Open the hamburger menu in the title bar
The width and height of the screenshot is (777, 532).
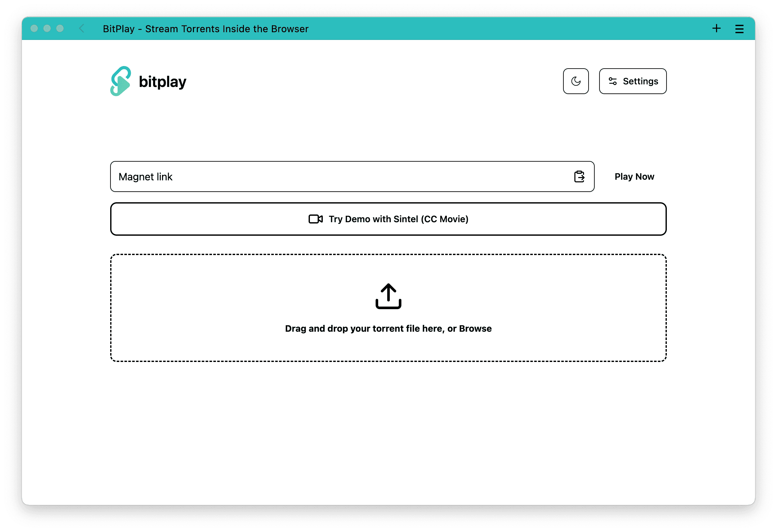click(x=739, y=29)
